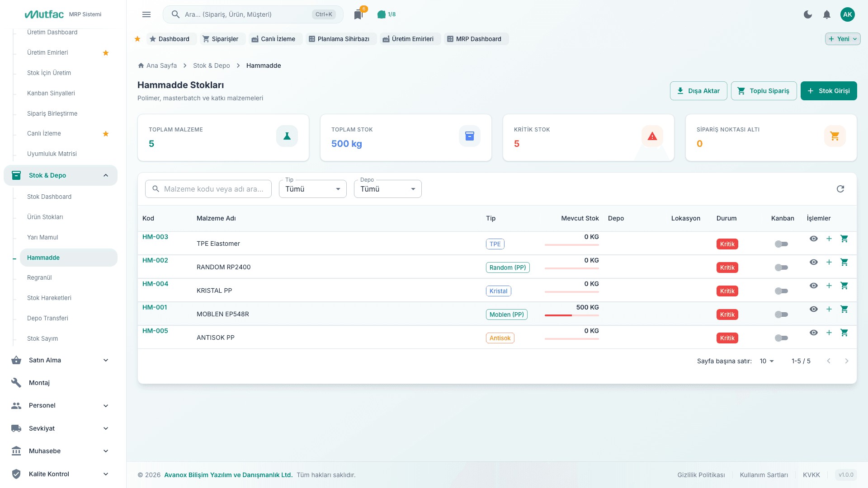
Task: Open the Yeni dropdown button
Action: [x=843, y=39]
